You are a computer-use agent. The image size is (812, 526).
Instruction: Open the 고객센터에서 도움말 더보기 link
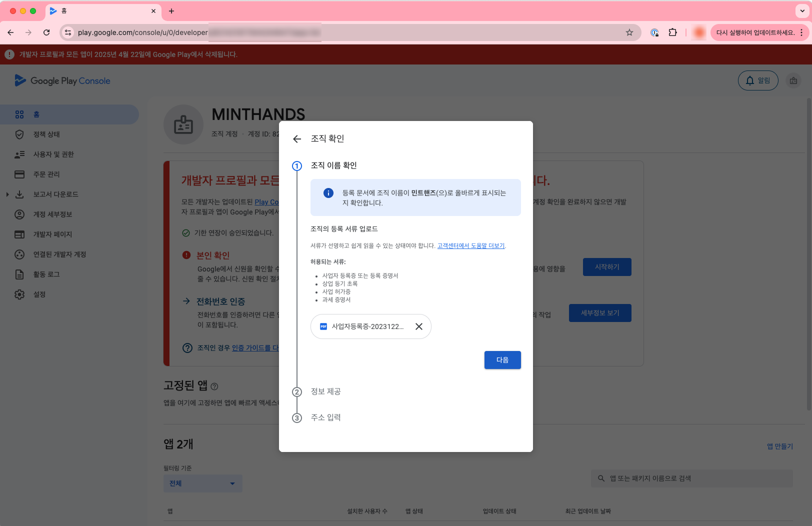(471, 245)
